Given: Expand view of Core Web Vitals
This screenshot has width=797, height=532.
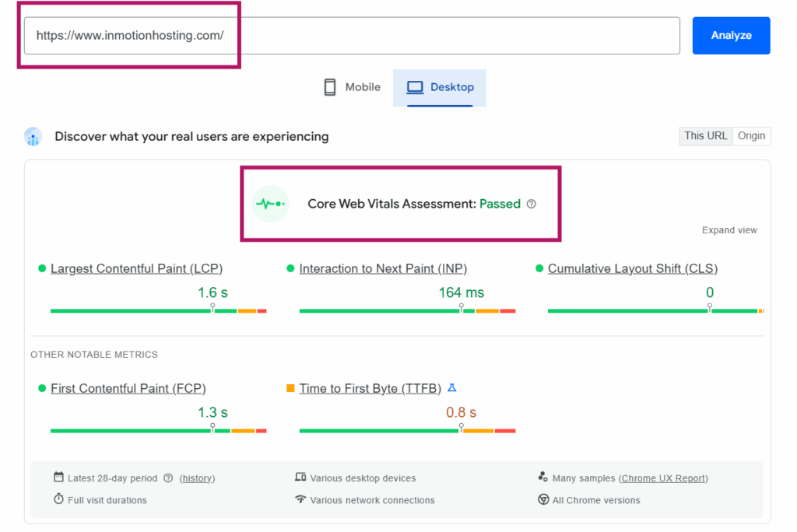Looking at the screenshot, I should point(729,230).
